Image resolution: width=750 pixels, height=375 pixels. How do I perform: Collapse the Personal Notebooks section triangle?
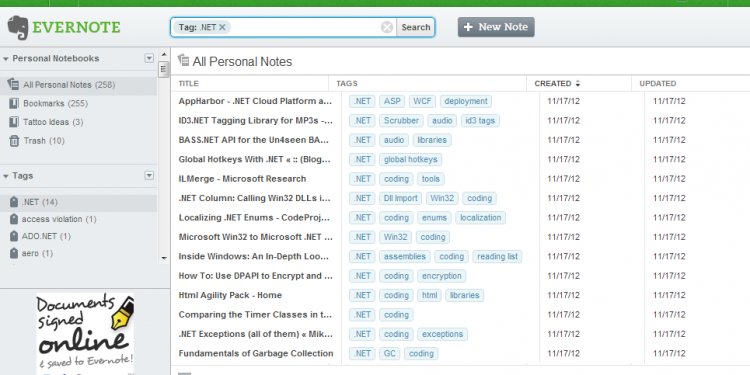pyautogui.click(x=6, y=59)
